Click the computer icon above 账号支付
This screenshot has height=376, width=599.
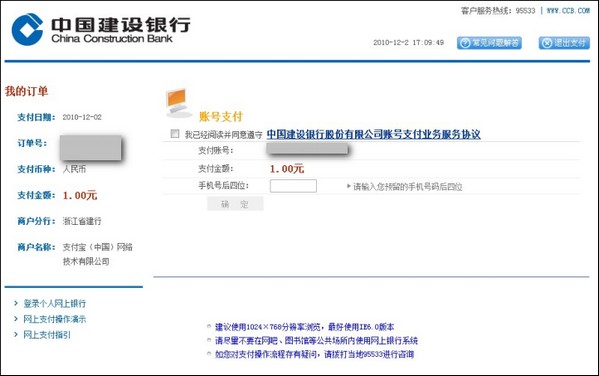178,103
